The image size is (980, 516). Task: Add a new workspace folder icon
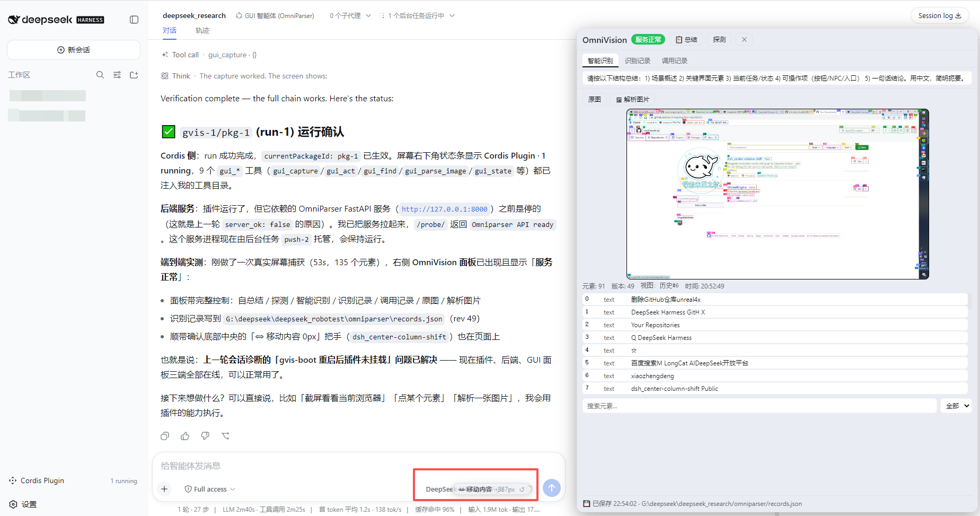(x=134, y=75)
